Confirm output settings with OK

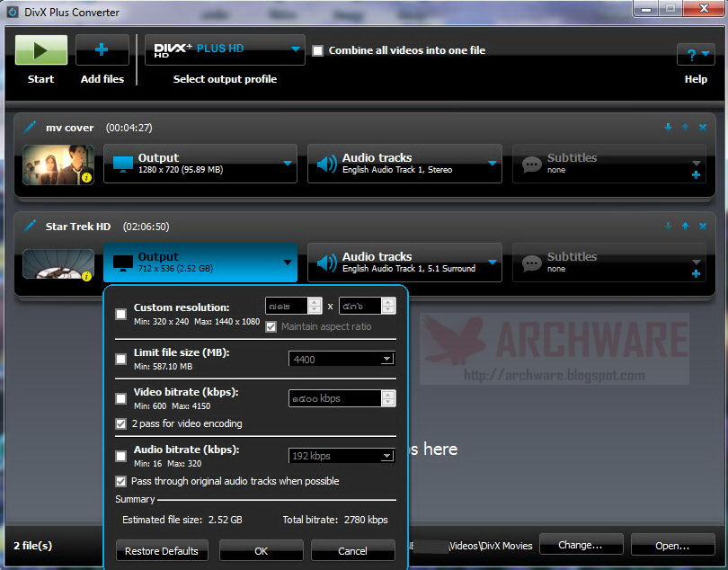[261, 550]
